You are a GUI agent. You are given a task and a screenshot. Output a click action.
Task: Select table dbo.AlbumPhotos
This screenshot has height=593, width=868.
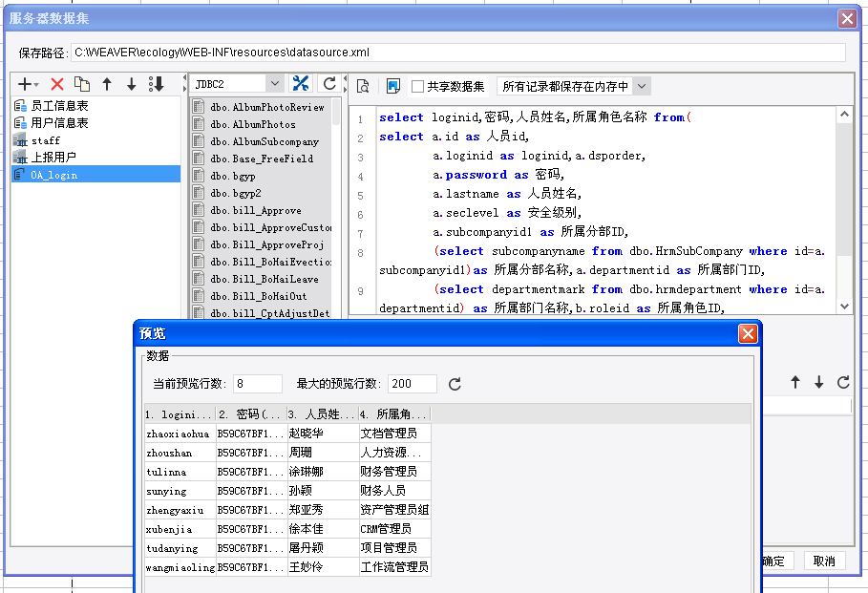(x=253, y=124)
